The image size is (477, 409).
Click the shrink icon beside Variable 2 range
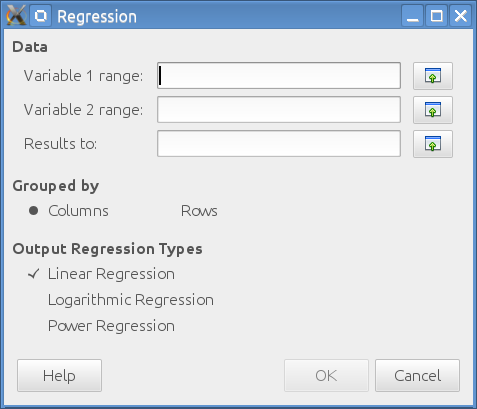pos(433,110)
